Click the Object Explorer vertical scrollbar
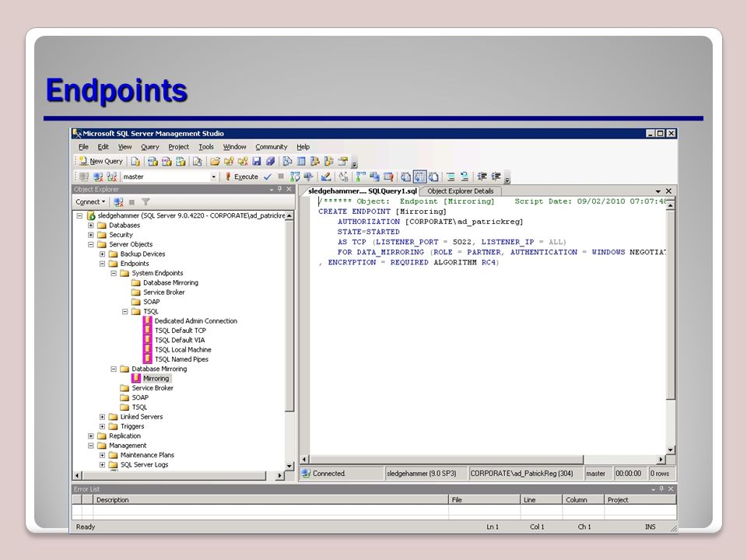This screenshot has width=747, height=560. click(x=289, y=341)
